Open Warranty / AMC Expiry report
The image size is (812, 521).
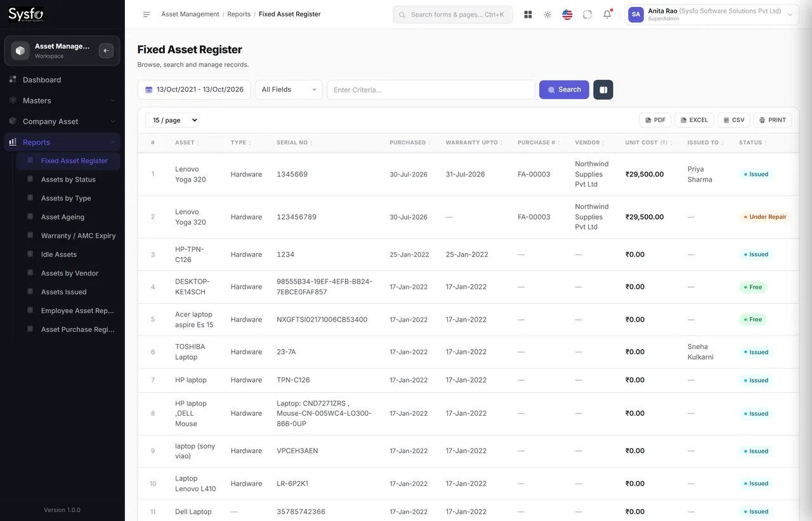point(68,235)
